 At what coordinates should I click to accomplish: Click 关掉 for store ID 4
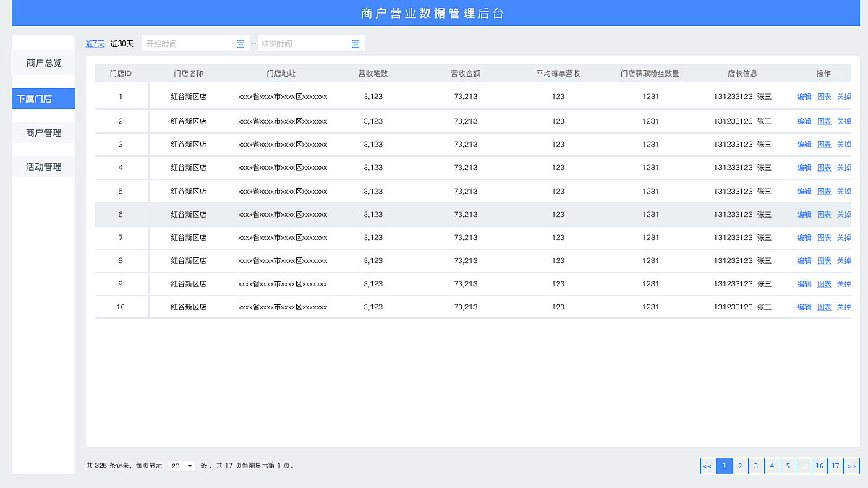coord(844,168)
